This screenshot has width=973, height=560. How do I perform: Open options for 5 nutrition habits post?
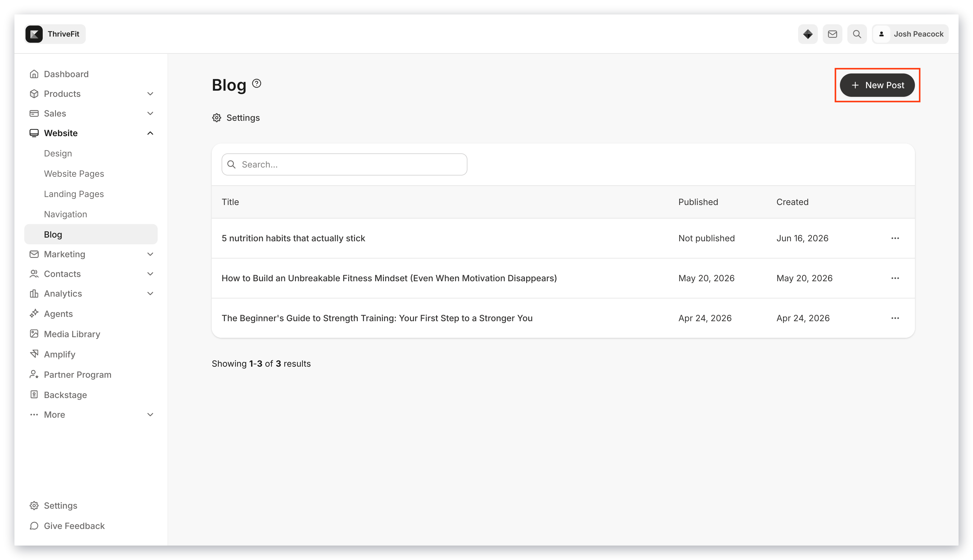(895, 238)
